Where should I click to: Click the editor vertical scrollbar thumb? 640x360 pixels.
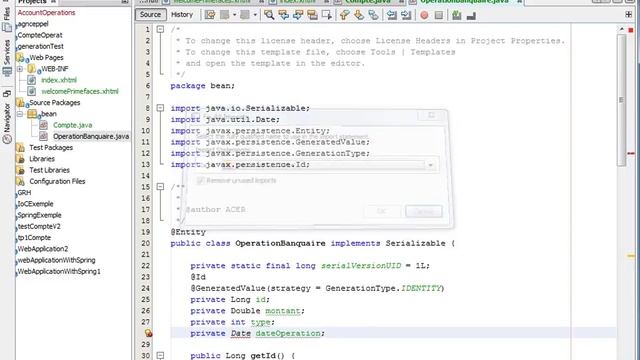pos(621,100)
